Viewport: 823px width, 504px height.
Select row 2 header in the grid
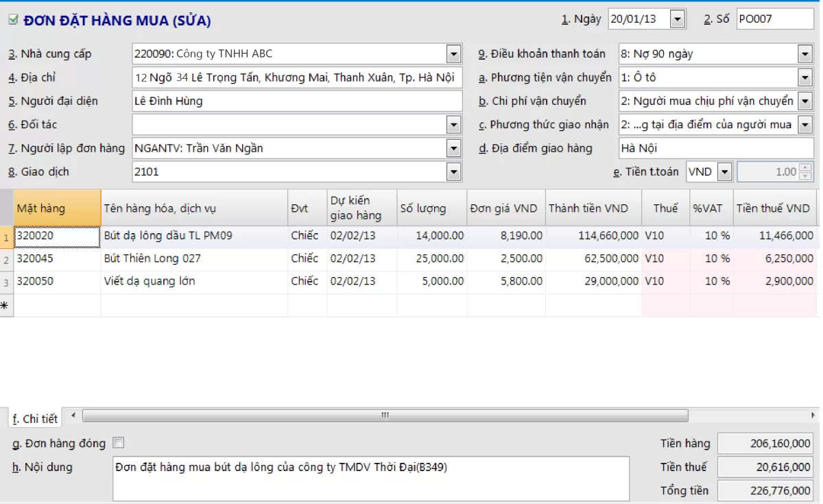pyautogui.click(x=6, y=260)
